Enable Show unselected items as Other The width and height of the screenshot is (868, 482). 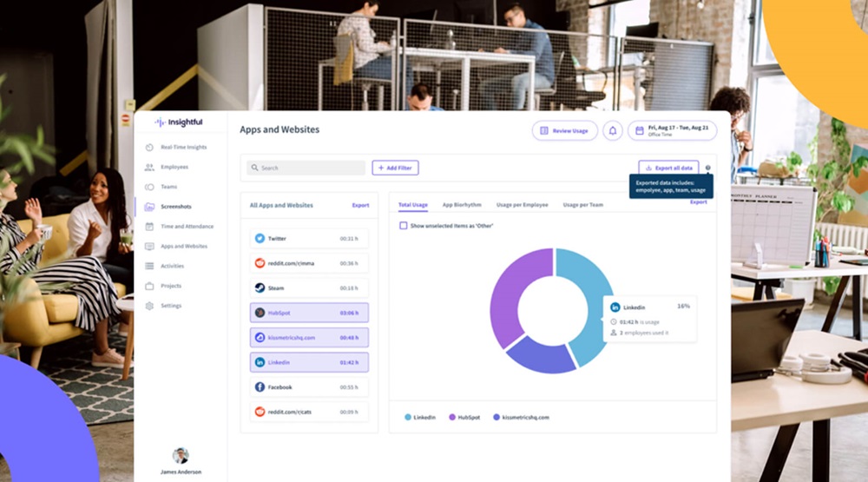coord(404,226)
